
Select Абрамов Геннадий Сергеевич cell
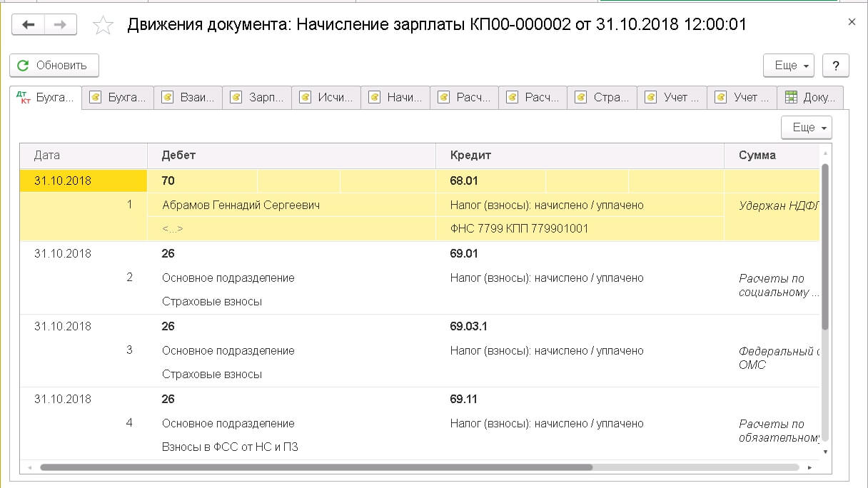[292, 205]
